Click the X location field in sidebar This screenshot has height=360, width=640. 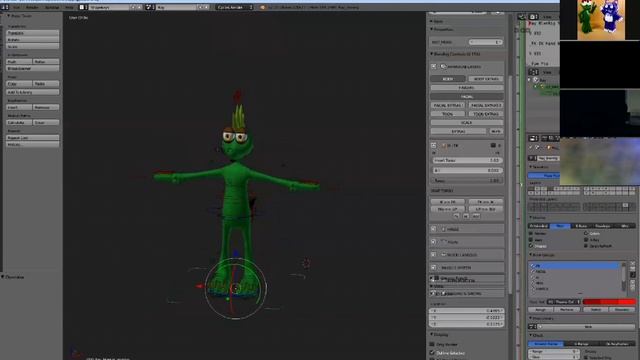point(467,311)
